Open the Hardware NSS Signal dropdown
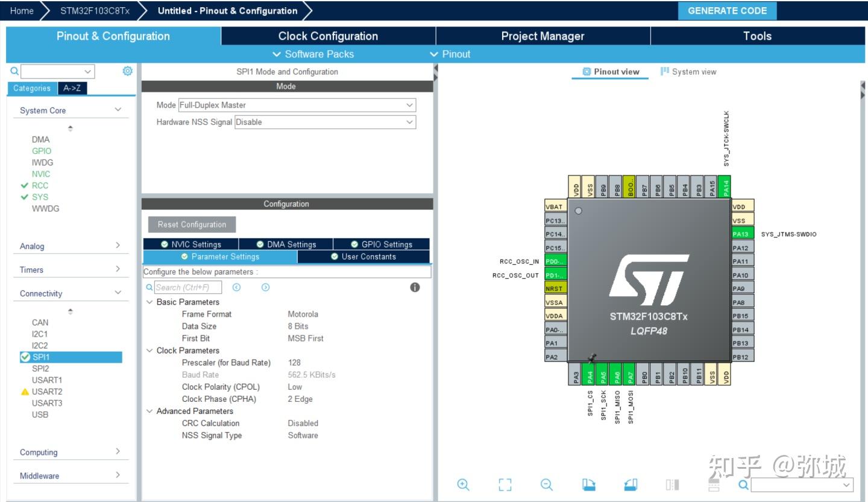This screenshot has height=502, width=868. pos(325,122)
